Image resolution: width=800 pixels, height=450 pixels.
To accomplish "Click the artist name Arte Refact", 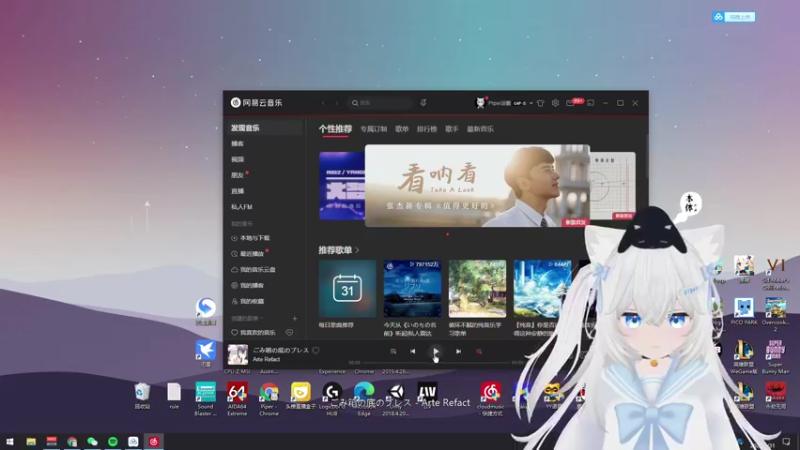I will tap(266, 359).
